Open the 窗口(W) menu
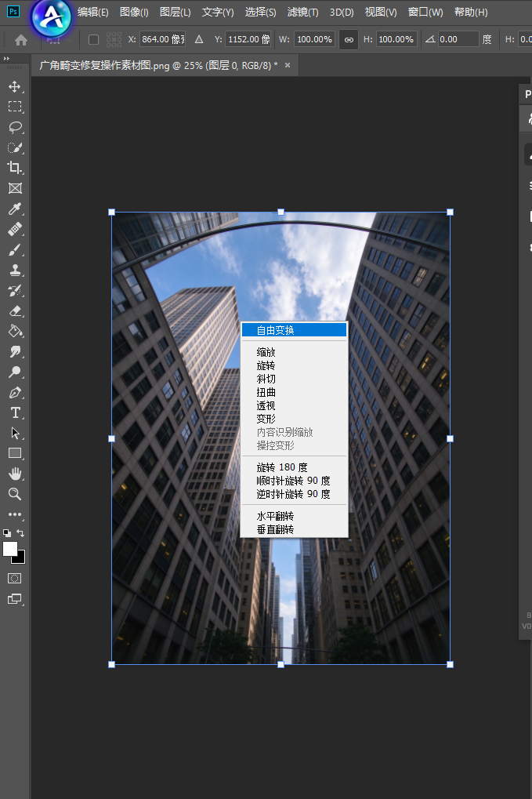This screenshot has height=799, width=532. 425,13
